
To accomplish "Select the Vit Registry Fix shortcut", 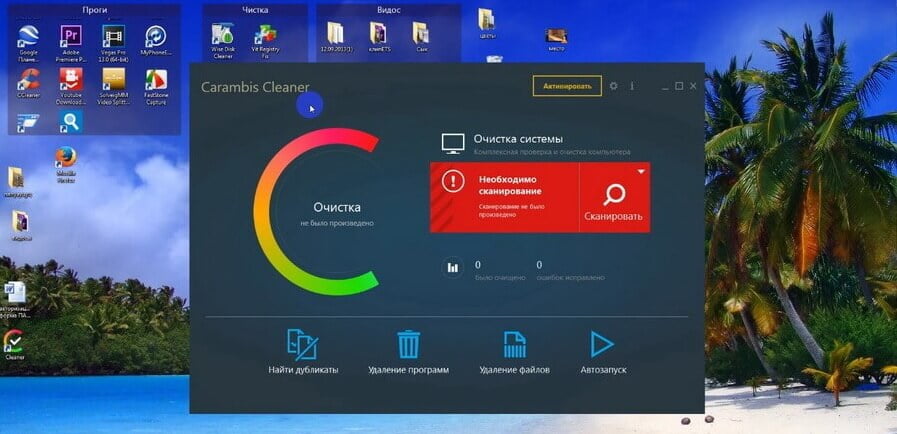I will coord(265,42).
